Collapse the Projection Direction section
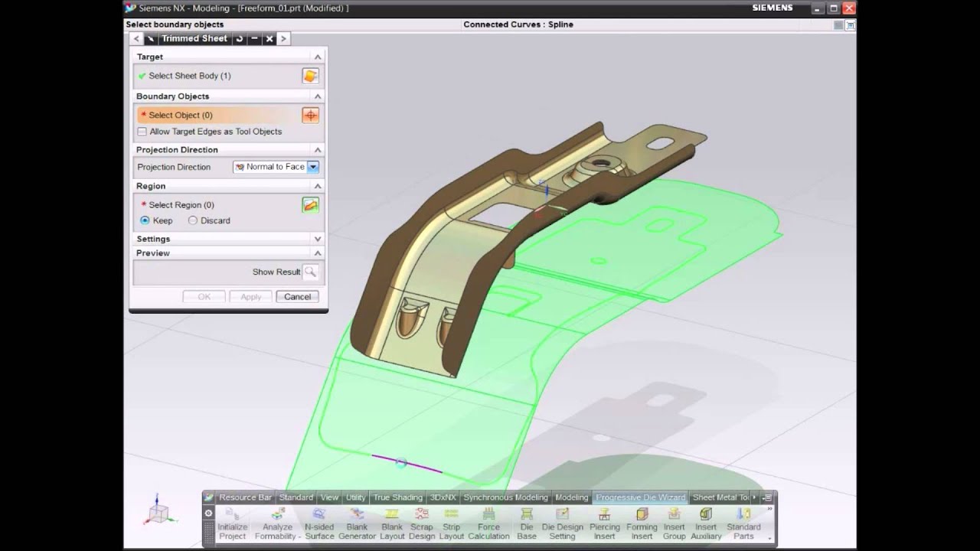Viewport: 980px width, 551px height. [x=318, y=150]
